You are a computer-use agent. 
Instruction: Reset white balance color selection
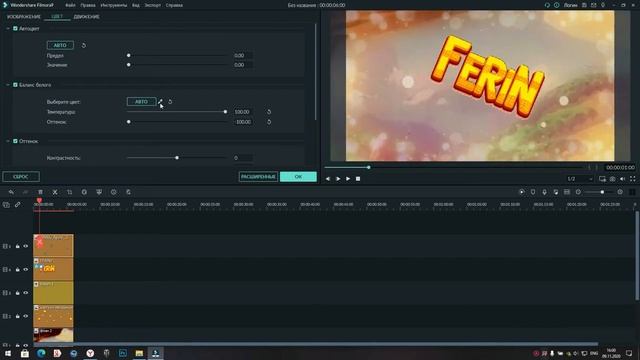(170, 102)
